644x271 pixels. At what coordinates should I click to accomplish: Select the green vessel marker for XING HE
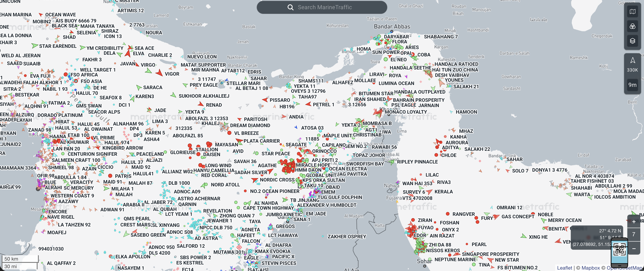523,236
